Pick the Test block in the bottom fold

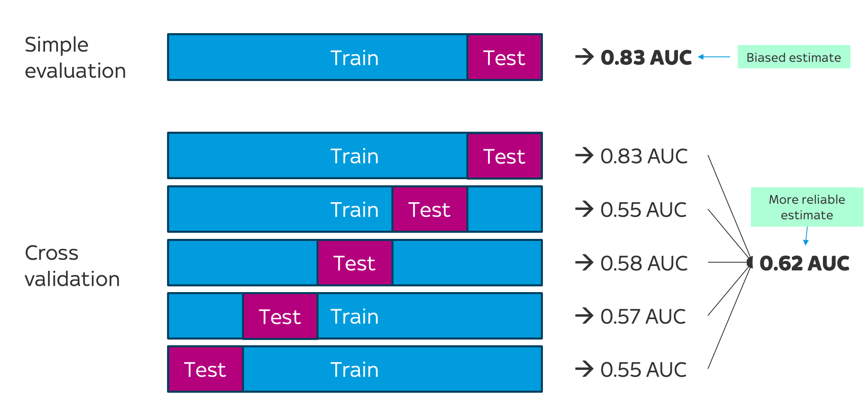(x=205, y=369)
